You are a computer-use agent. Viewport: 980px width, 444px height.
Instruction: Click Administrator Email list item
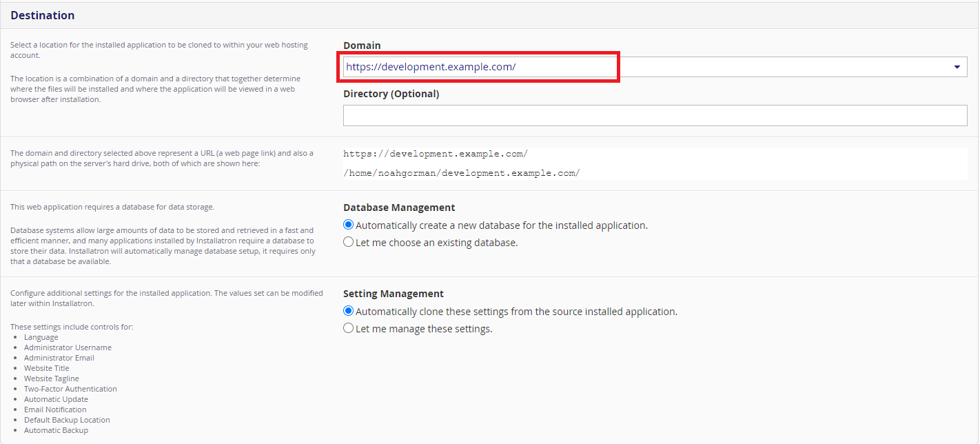pyautogui.click(x=59, y=358)
